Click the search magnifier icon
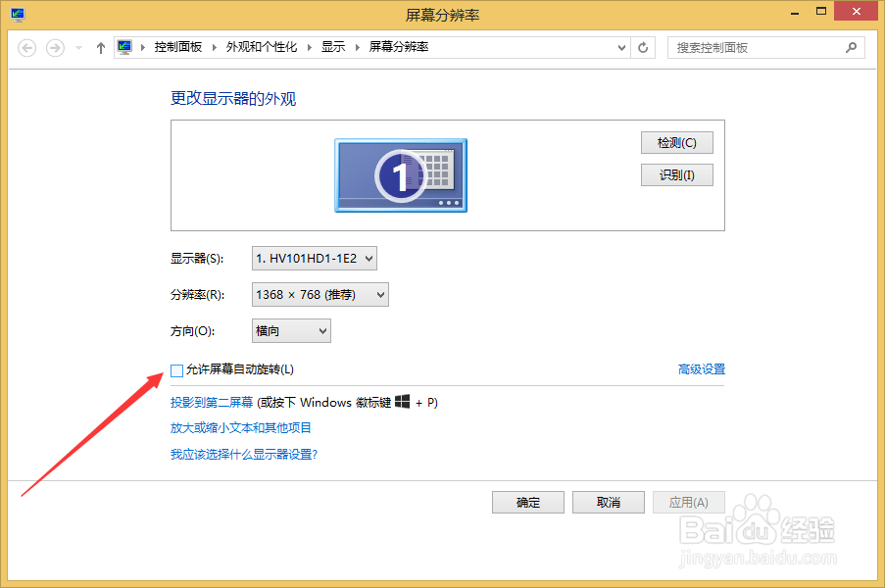The width and height of the screenshot is (885, 588). (851, 47)
